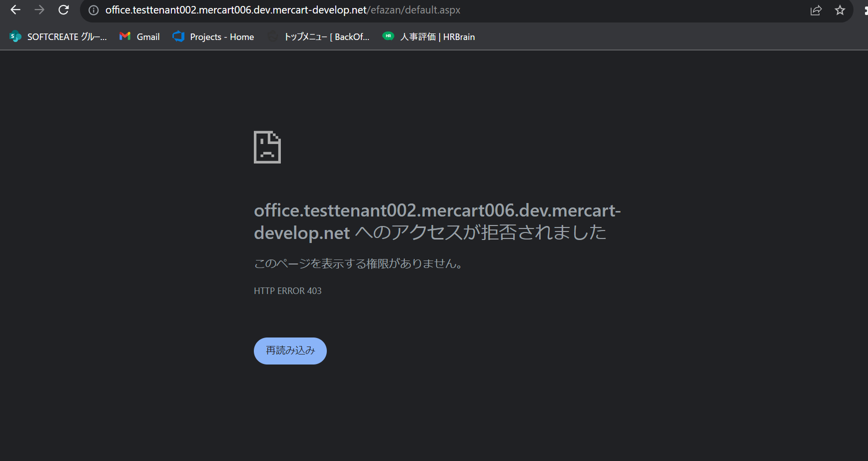Click the HTTP ERROR 403 text
The width and height of the screenshot is (868, 461).
[288, 291]
